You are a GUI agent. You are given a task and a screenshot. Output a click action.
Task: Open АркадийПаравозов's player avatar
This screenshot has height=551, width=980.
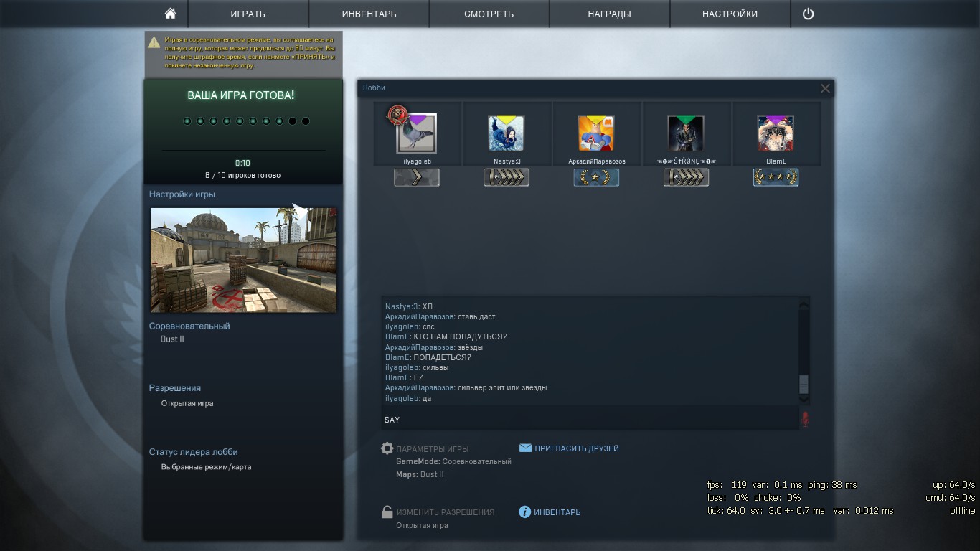pos(596,133)
